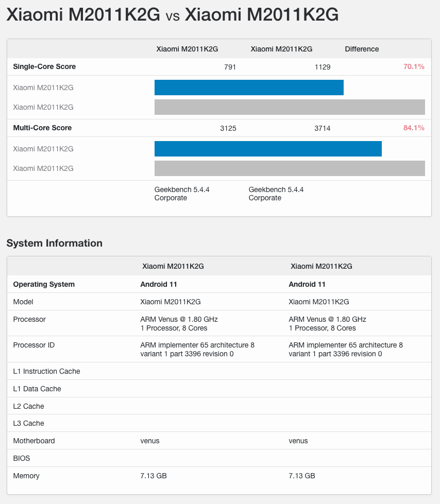Select the "Motherboard" row label
This screenshot has width=440, height=504.
coord(34,441)
